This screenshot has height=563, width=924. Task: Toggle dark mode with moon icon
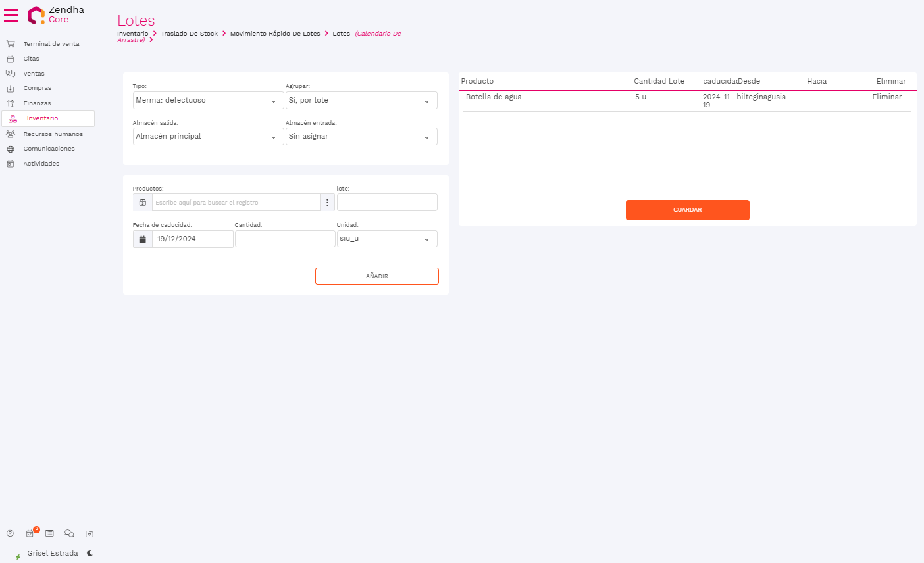(90, 553)
